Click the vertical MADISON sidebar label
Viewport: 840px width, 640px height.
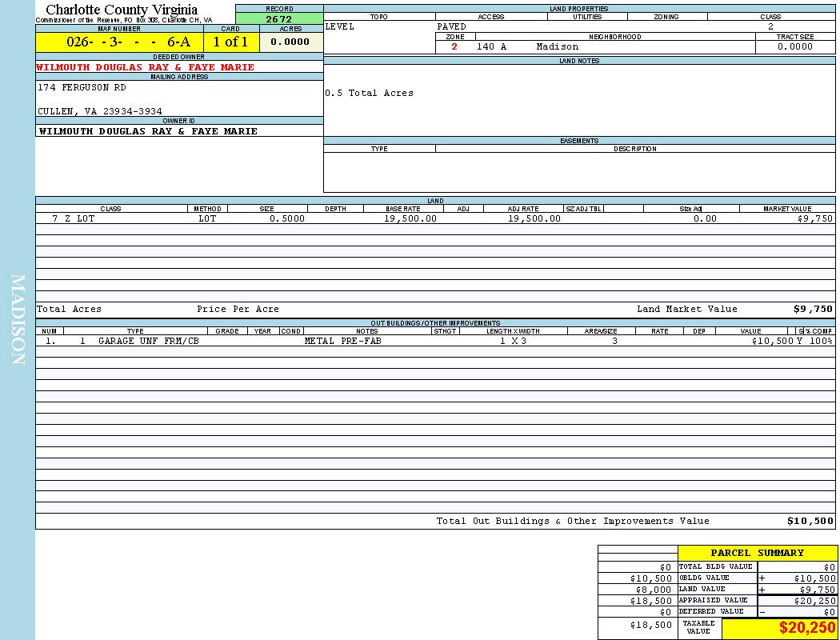(x=18, y=320)
